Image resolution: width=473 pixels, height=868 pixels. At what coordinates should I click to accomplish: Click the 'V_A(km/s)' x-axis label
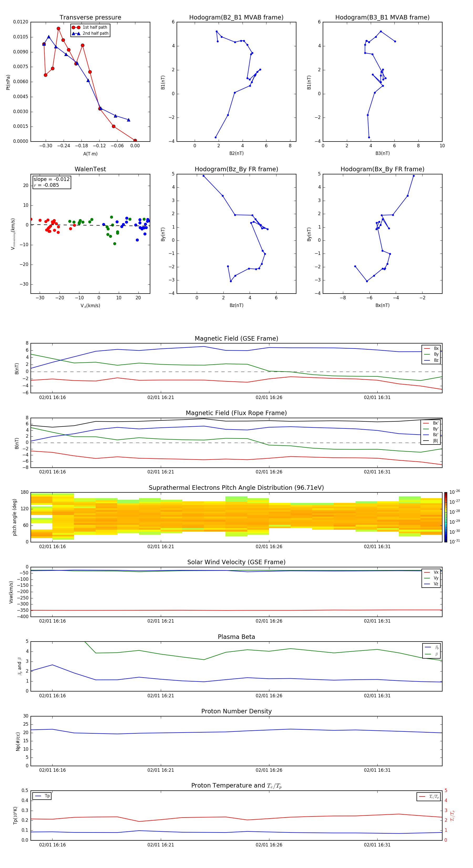tap(90, 306)
